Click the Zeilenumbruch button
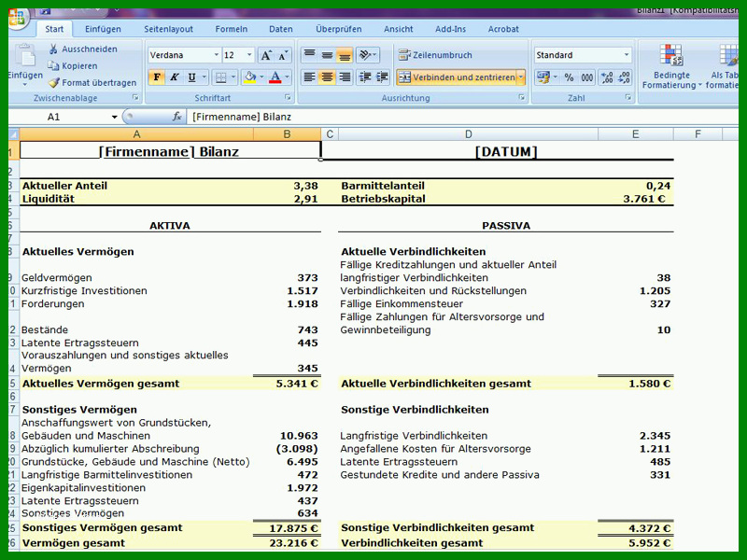Image resolution: width=747 pixels, height=560 pixels. [x=435, y=55]
